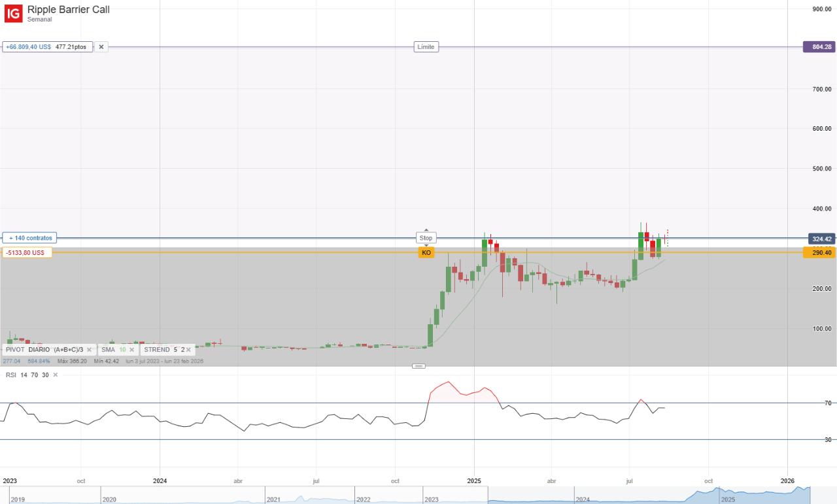Remove the PIVOT DIARIO indicator
The image size is (837, 504).
coord(90,350)
